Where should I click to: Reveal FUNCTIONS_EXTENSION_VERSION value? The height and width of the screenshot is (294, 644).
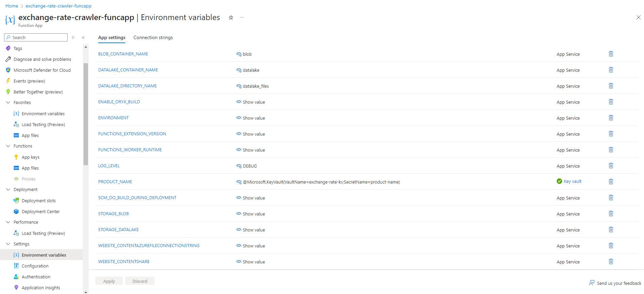pos(251,134)
